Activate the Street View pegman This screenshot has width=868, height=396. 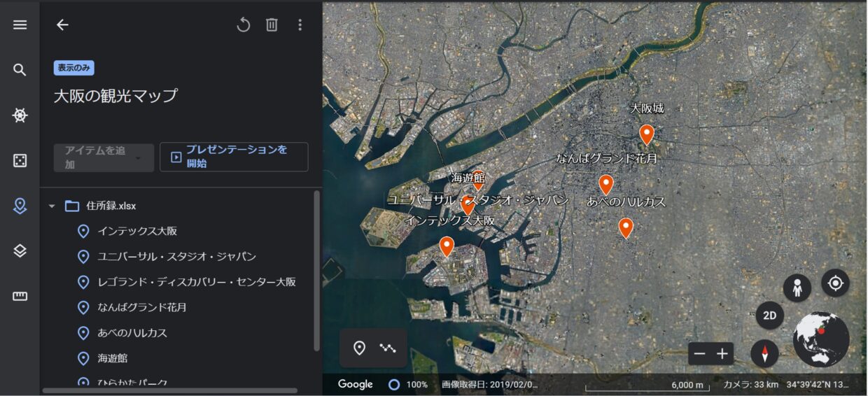click(797, 288)
